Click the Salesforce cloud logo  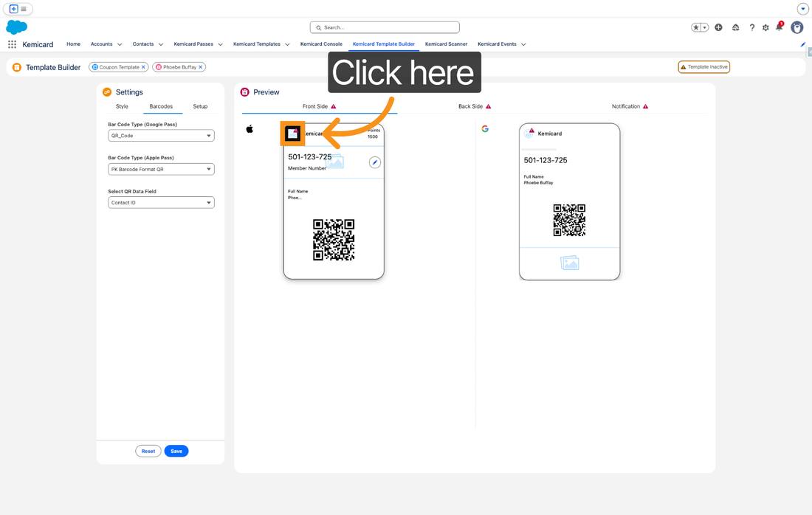(x=16, y=27)
